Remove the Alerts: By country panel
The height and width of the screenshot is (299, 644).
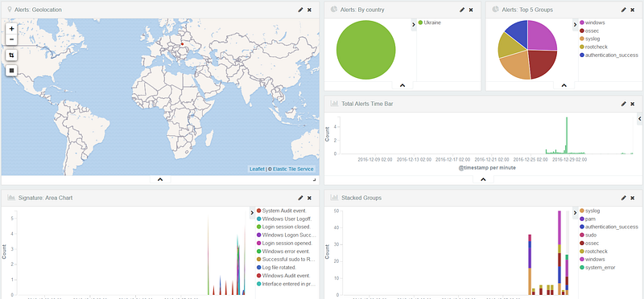(471, 10)
